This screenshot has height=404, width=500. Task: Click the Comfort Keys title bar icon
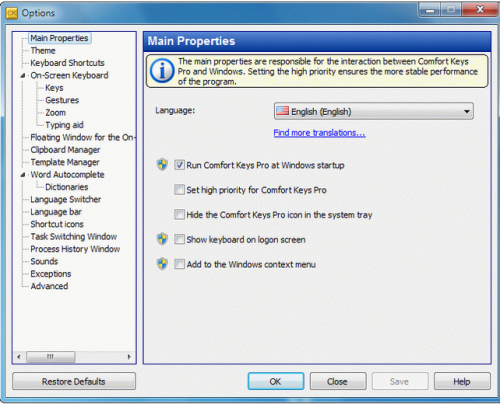point(12,13)
